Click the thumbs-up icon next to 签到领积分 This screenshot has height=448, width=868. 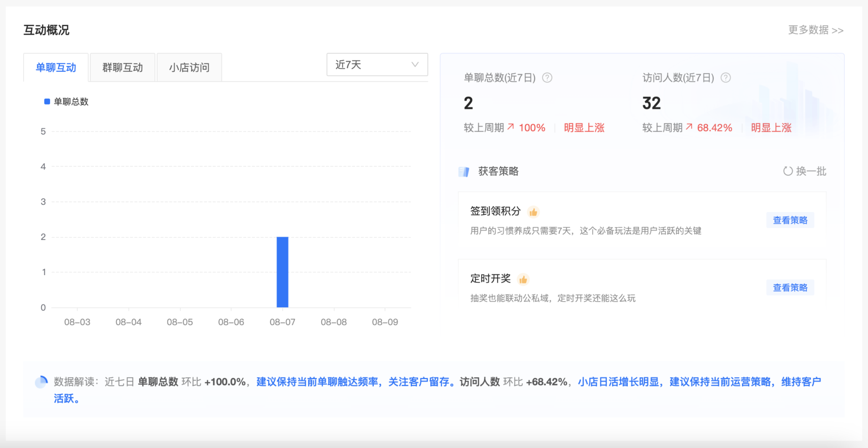pyautogui.click(x=533, y=212)
